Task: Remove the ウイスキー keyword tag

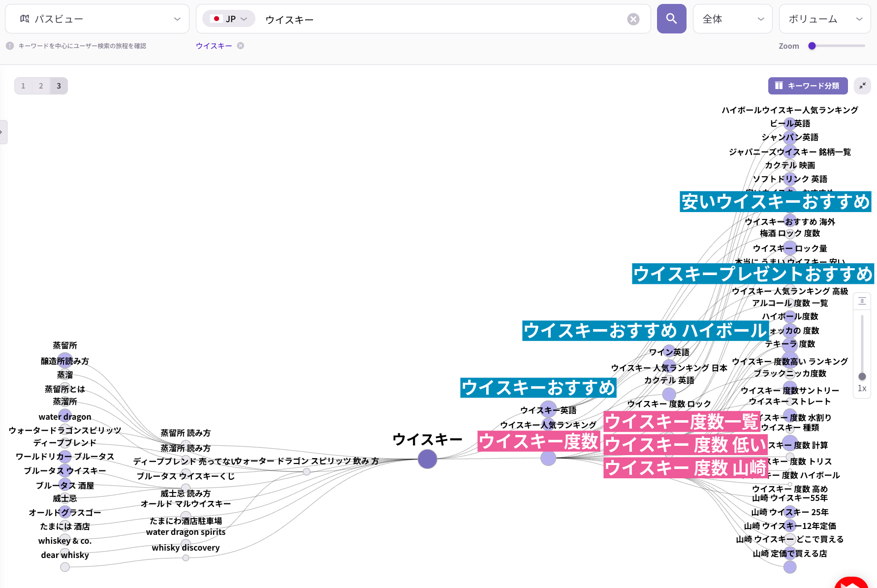Action: [x=241, y=46]
